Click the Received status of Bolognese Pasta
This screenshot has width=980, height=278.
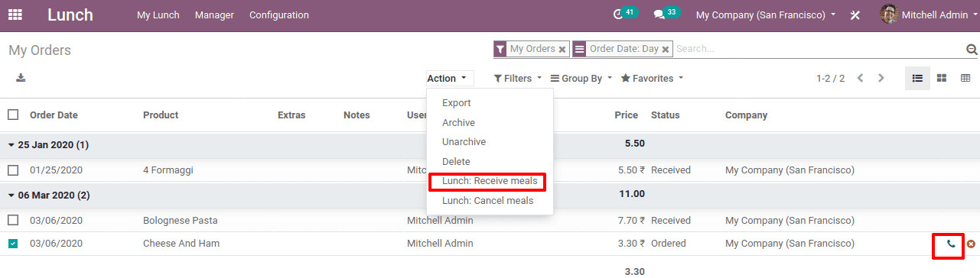tap(671, 220)
